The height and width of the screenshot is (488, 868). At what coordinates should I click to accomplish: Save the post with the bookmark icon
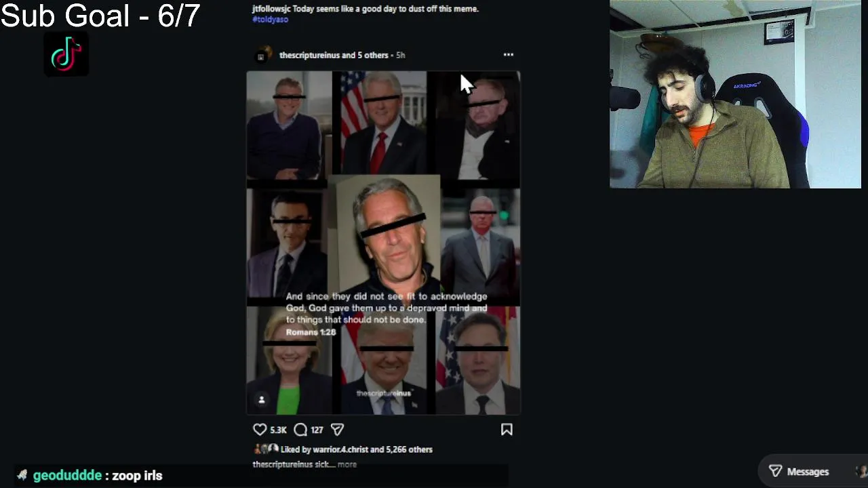tap(507, 430)
